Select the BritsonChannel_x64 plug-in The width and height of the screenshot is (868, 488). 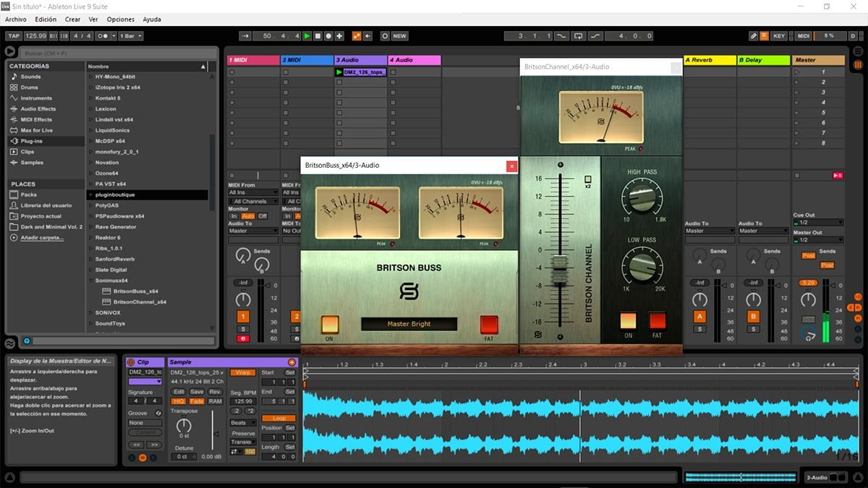(139, 301)
